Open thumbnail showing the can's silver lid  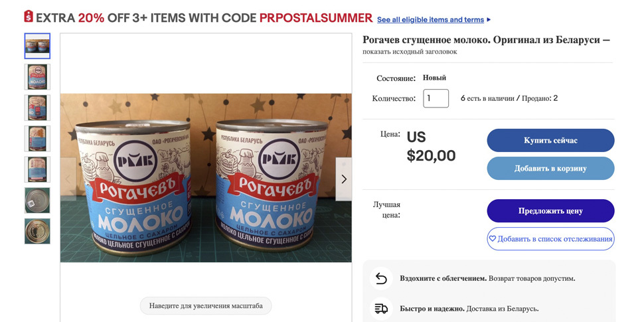(x=37, y=200)
